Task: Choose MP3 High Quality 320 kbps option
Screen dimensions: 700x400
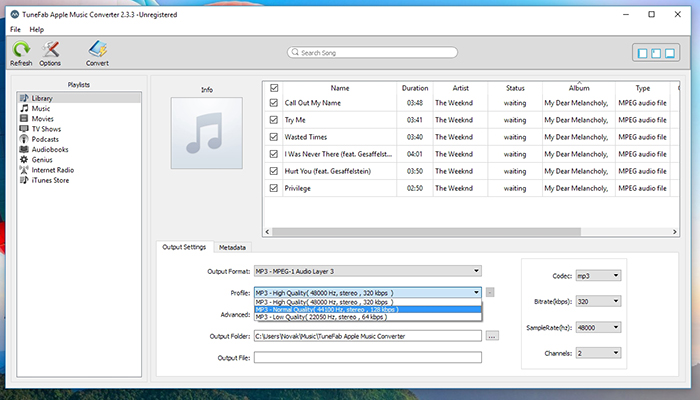Action: point(368,302)
